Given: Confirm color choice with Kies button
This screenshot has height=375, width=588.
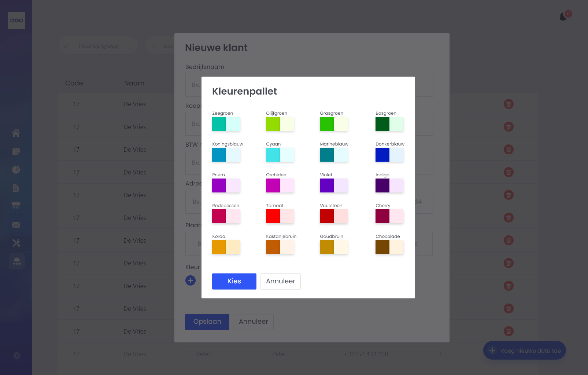Looking at the screenshot, I should [x=234, y=281].
